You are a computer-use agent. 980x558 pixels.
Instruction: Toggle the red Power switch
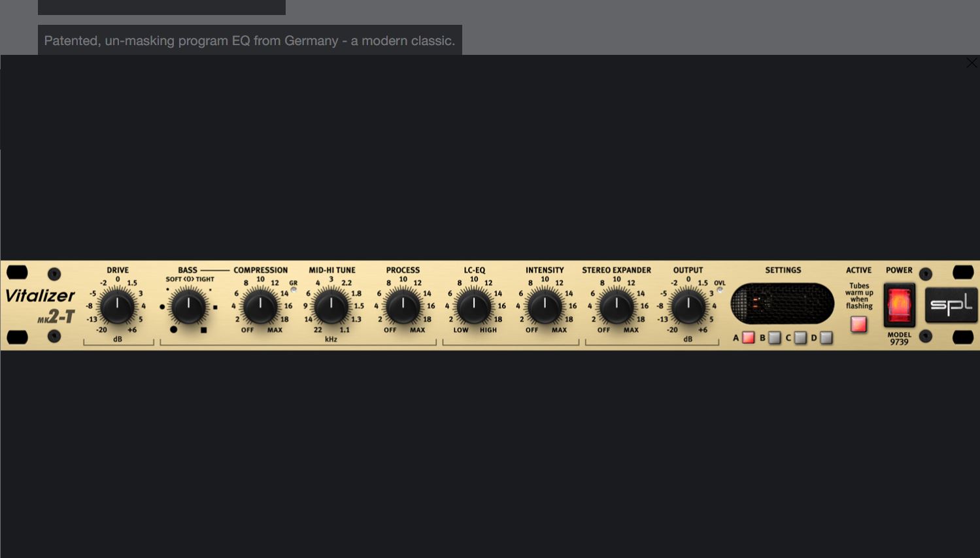[x=900, y=305]
